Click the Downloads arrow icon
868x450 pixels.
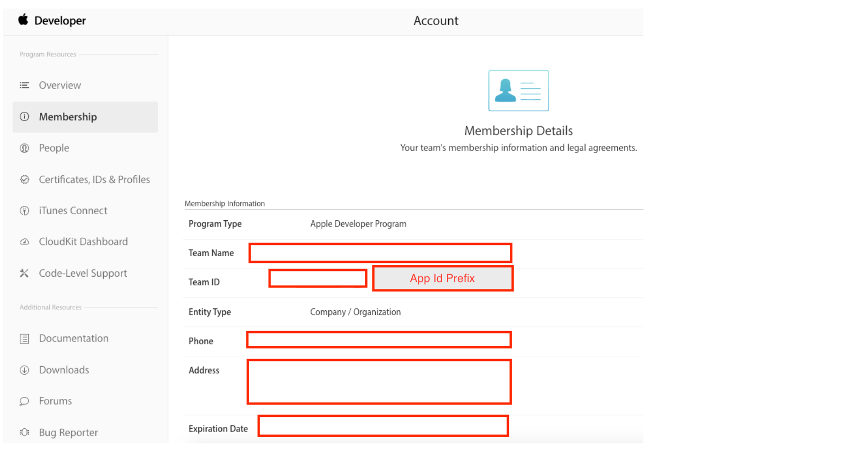point(24,370)
